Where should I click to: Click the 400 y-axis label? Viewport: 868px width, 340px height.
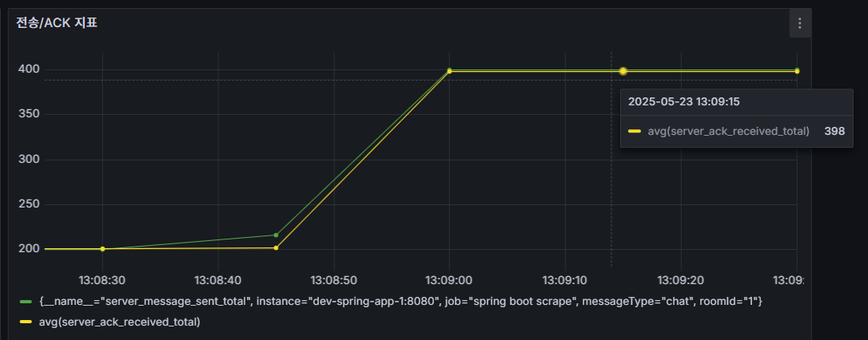tap(30, 69)
